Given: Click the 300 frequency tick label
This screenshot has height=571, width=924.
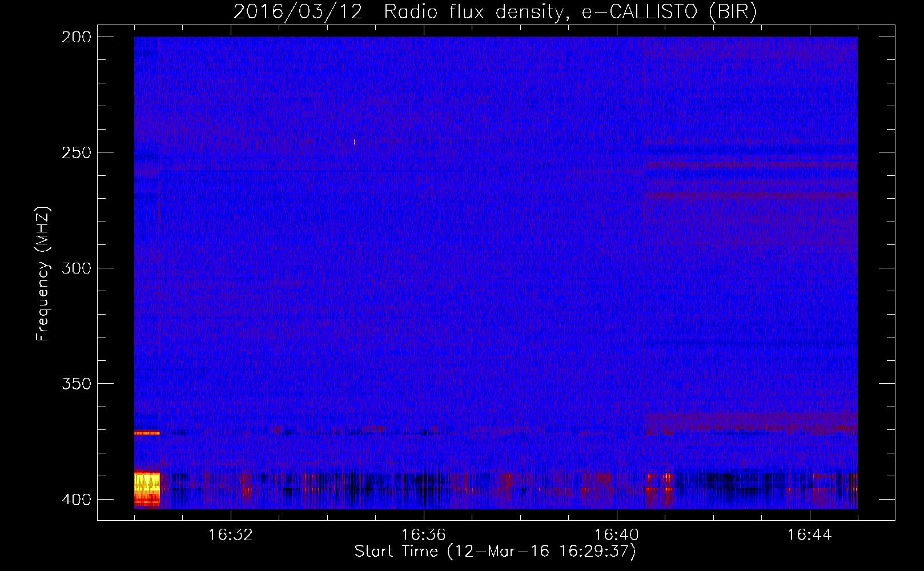Looking at the screenshot, I should 77,268.
